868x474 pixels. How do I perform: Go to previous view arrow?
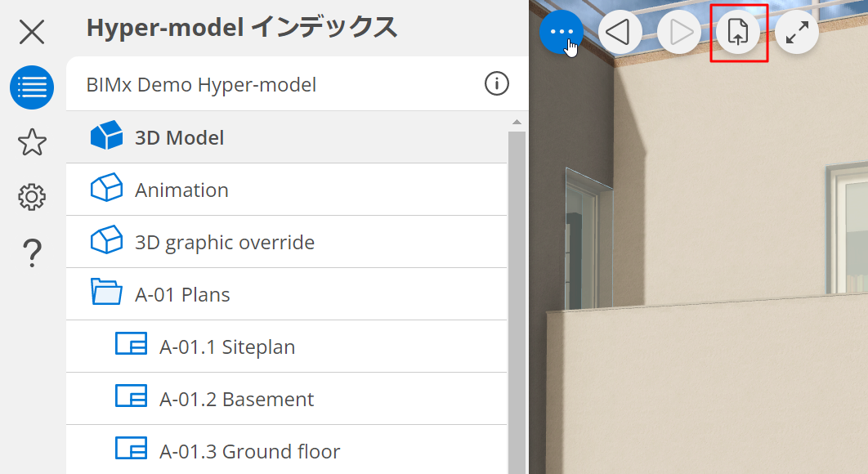(x=620, y=33)
